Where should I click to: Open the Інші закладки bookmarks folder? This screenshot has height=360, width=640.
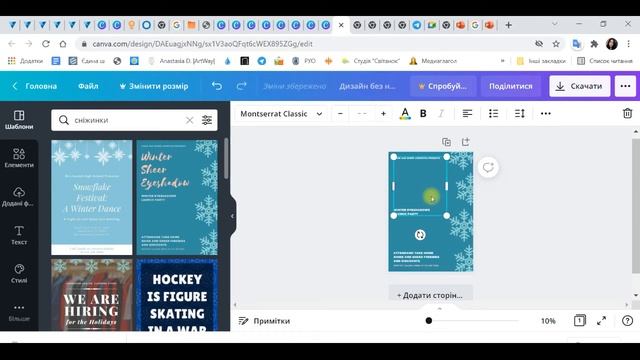tap(542, 61)
